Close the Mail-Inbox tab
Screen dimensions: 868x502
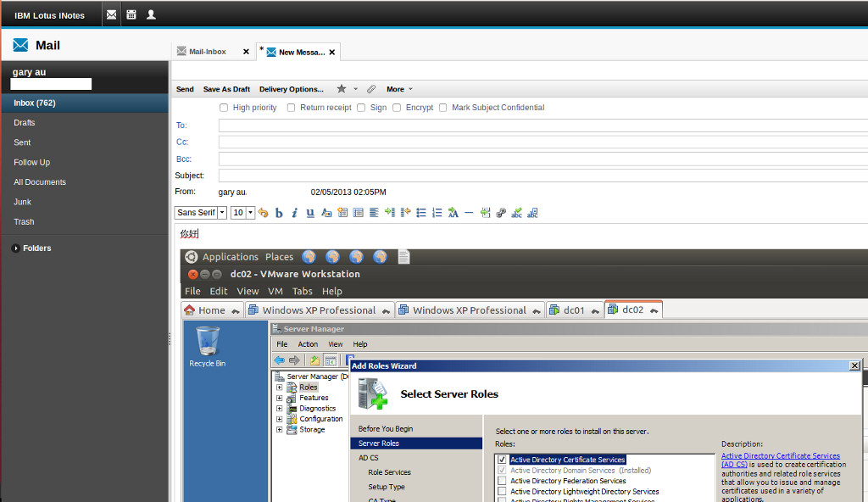pos(247,52)
